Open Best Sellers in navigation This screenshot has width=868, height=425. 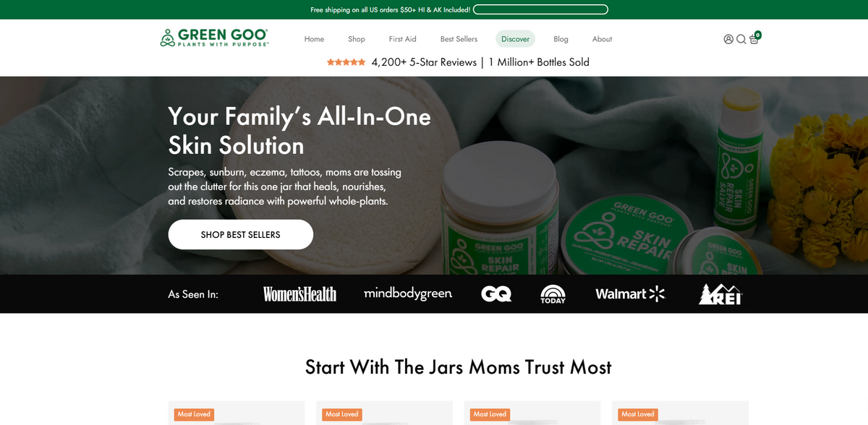(x=459, y=39)
